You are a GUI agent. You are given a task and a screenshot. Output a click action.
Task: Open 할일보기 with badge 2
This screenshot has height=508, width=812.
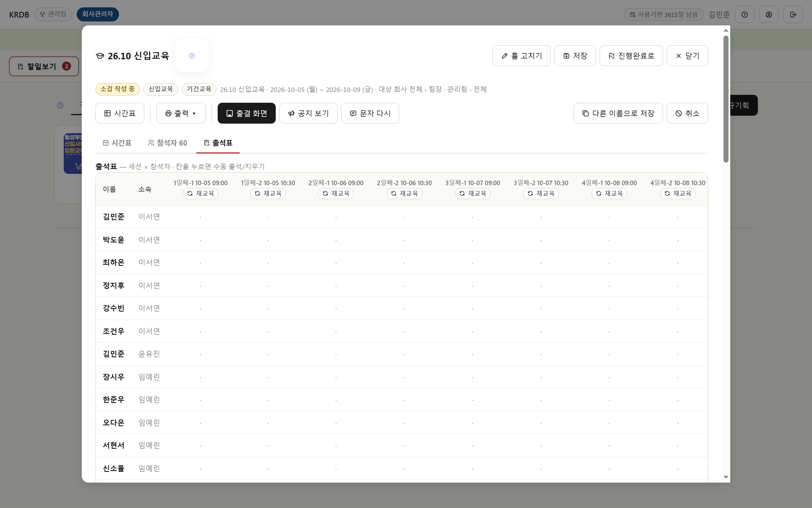[44, 66]
